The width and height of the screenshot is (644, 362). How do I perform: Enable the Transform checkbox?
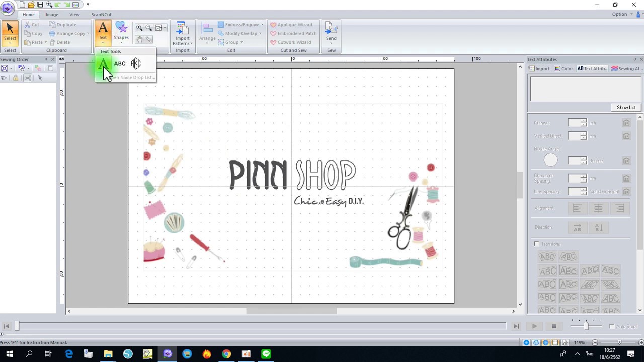point(537,244)
